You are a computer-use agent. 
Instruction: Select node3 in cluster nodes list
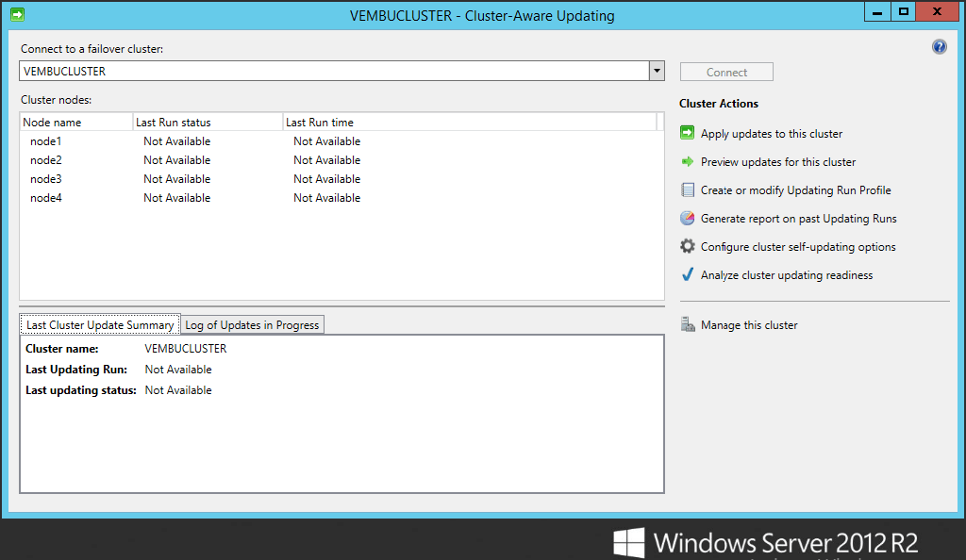pos(45,179)
